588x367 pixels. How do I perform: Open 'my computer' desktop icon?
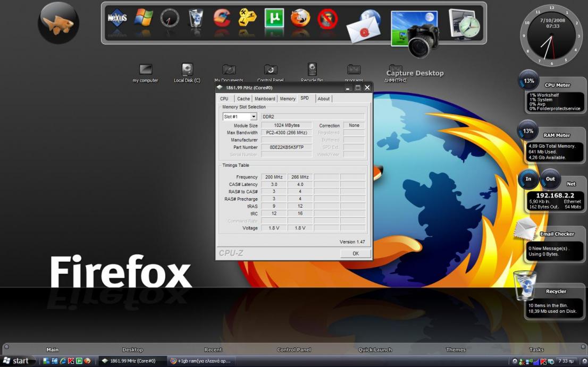(x=146, y=73)
